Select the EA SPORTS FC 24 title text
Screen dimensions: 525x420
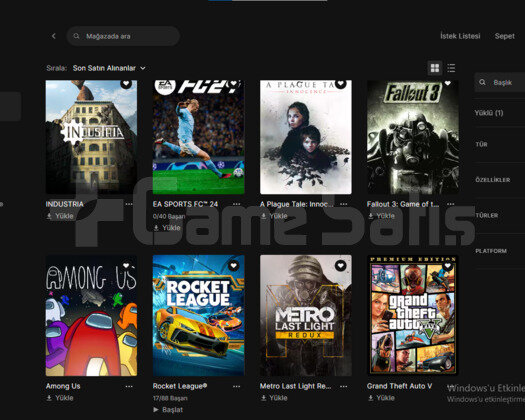[x=185, y=204]
